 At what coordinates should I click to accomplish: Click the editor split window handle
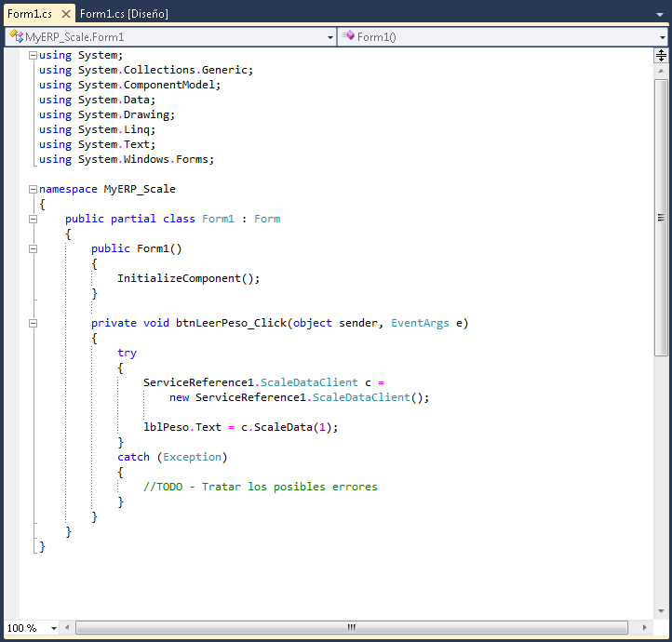(661, 55)
